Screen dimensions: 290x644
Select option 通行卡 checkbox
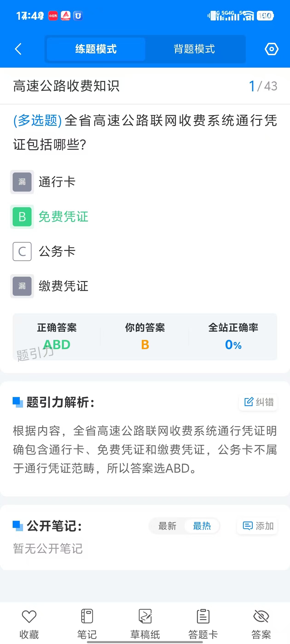click(x=22, y=182)
